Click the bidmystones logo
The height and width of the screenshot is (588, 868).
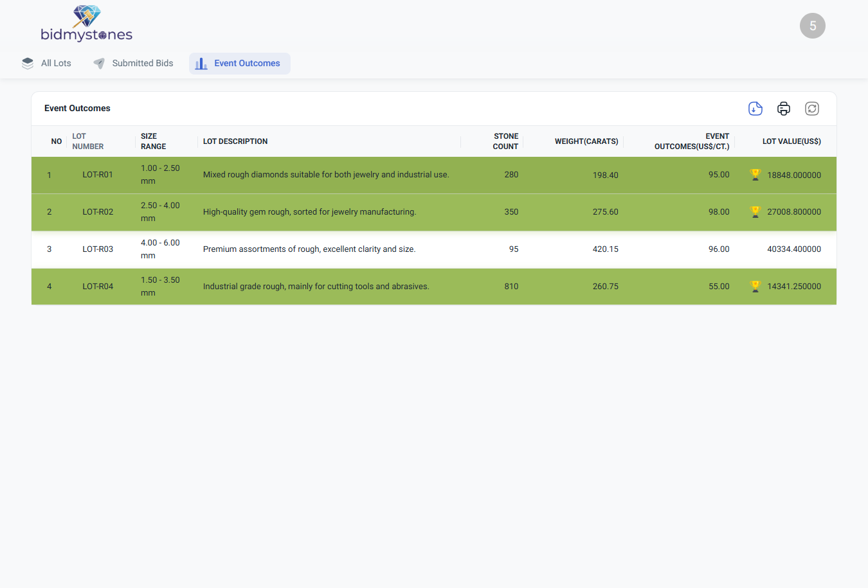87,24
